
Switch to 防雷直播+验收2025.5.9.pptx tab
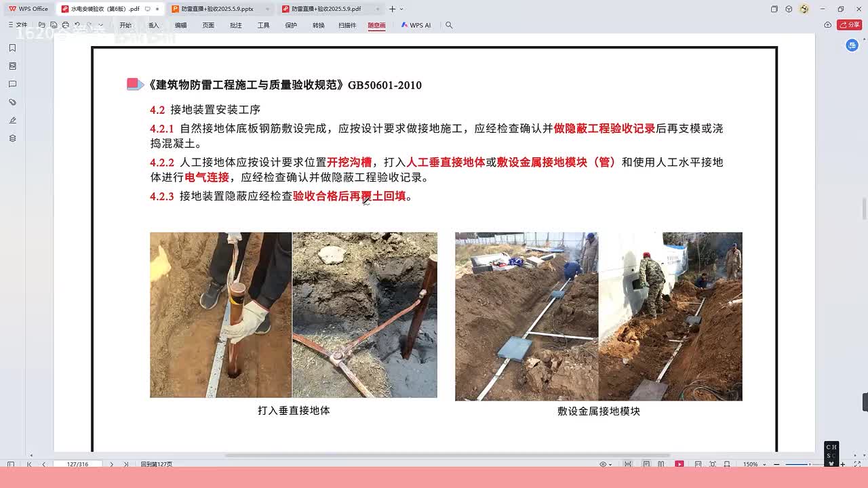click(220, 9)
